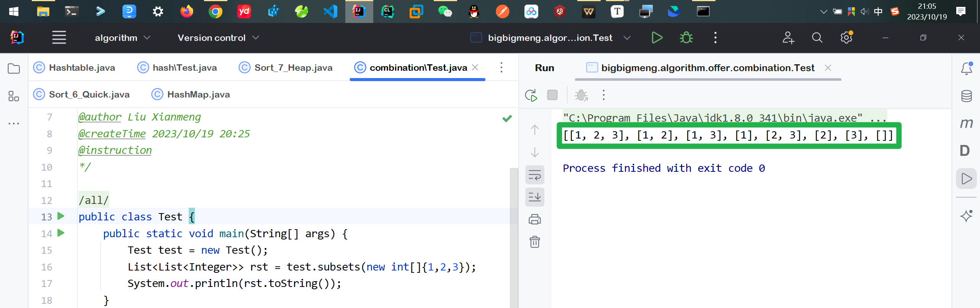This screenshot has height=308, width=980.
Task: Open editor tabs more options menu
Action: (501, 68)
